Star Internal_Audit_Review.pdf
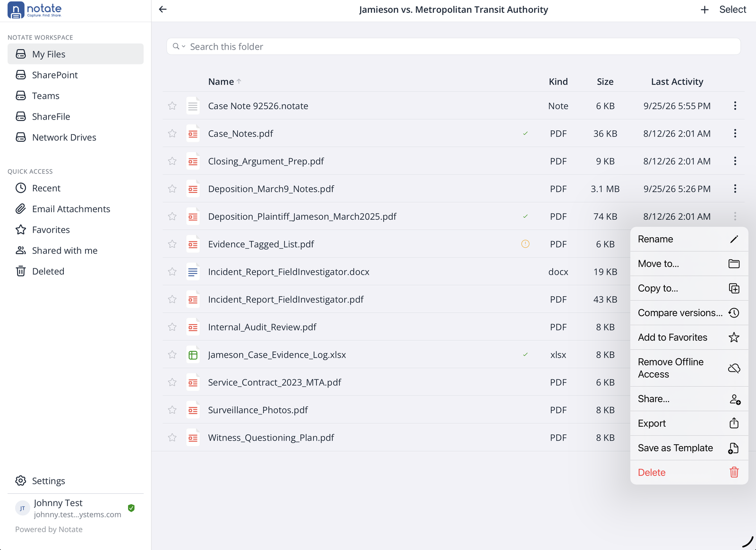 [x=172, y=327]
